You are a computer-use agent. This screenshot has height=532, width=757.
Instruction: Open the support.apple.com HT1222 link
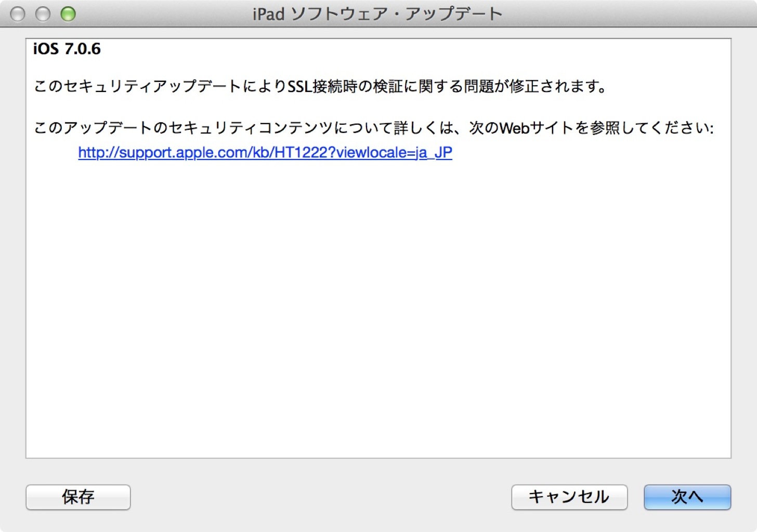[265, 152]
